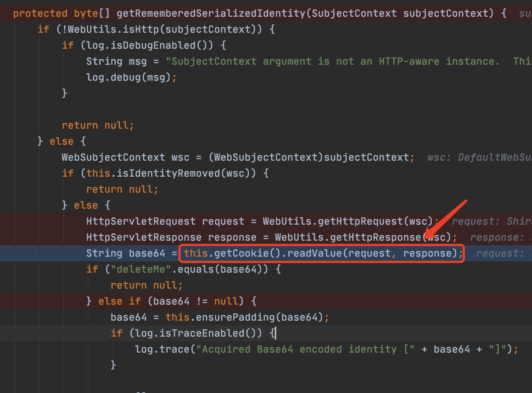Click the log.isTraceEnabled() condition
The image size is (532, 393).
(195, 333)
